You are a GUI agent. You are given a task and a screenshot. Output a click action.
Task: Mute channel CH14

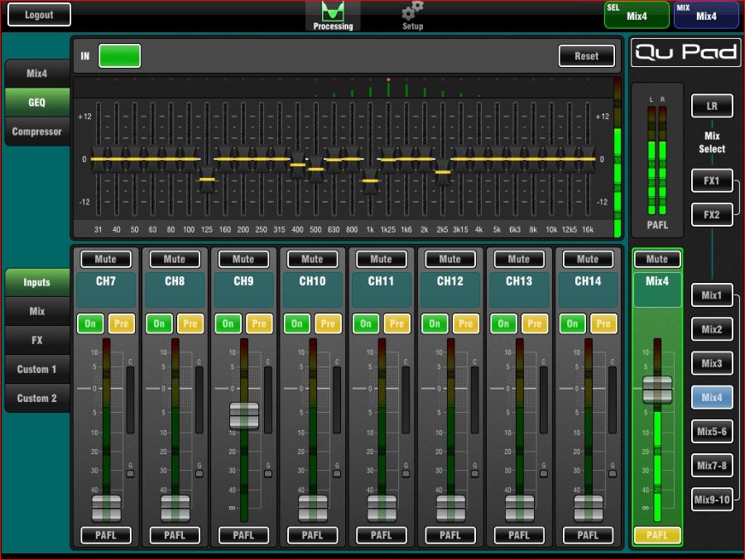coord(588,259)
